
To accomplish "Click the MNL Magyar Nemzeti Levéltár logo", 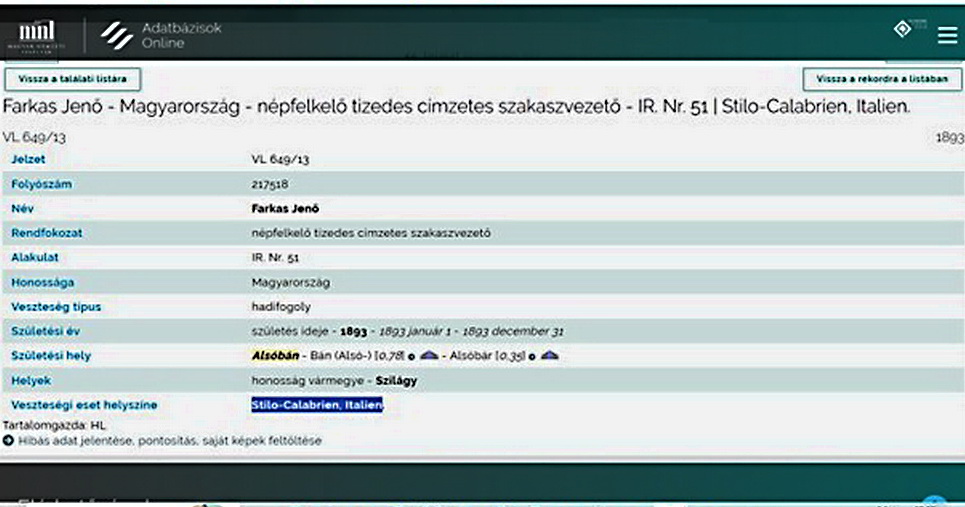I will (38, 36).
